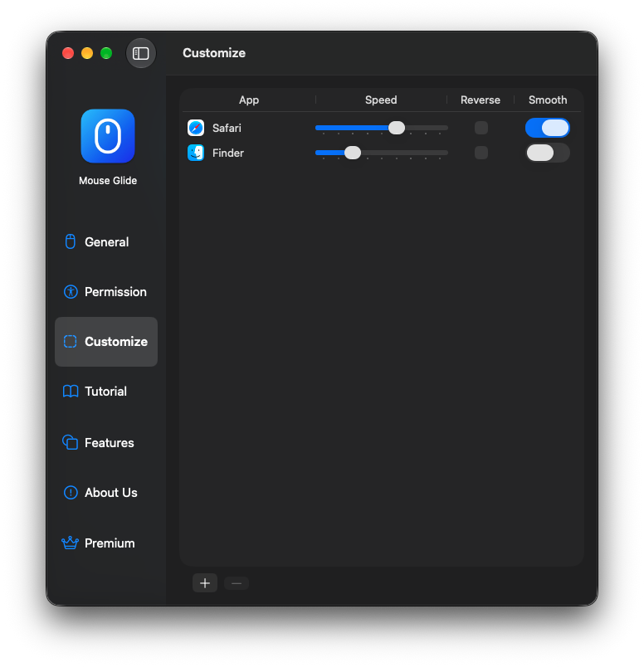Click the Smooth column header

pos(548,100)
